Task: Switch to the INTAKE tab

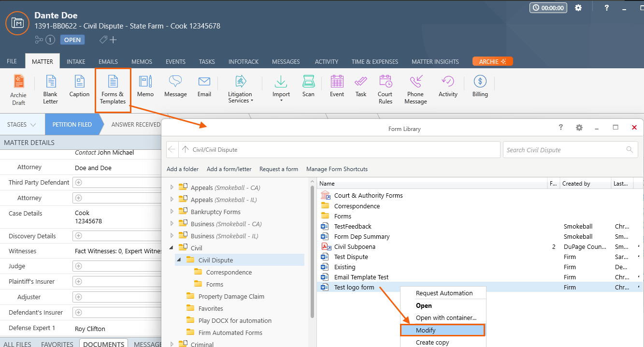Action: (76, 61)
